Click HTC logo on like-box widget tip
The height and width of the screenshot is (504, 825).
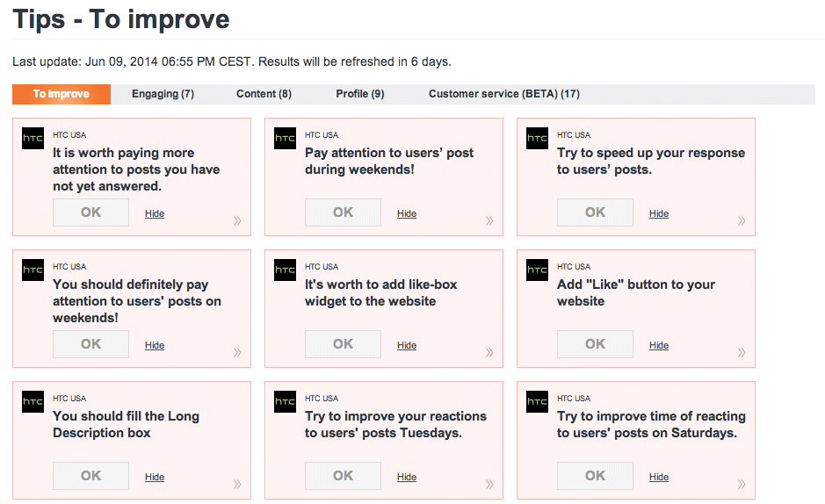click(285, 270)
